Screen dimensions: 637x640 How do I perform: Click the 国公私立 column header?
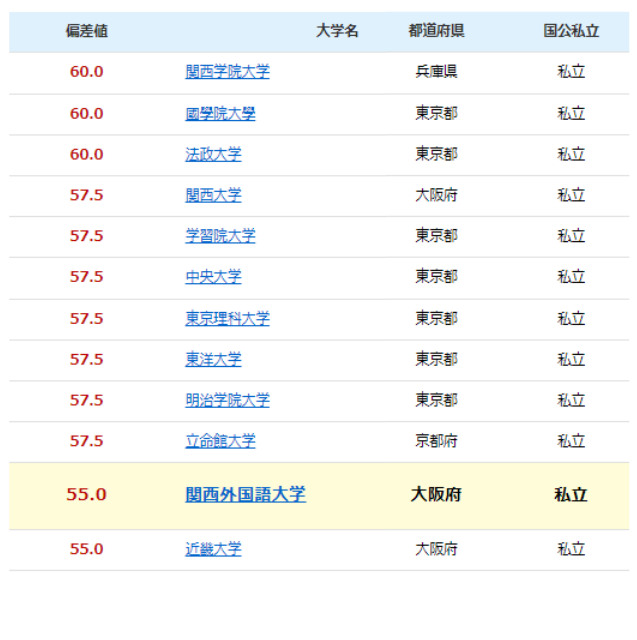coord(571,31)
